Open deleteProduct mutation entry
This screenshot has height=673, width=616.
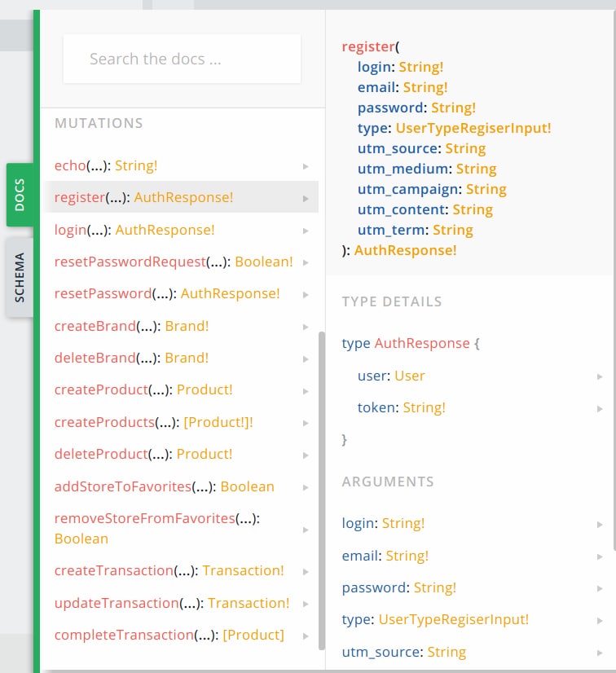tap(143, 454)
